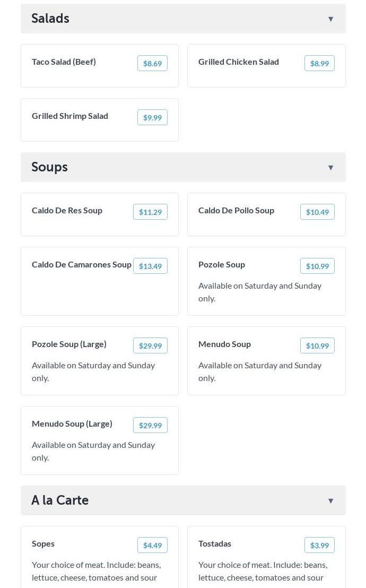The image size is (366, 588).
Task: Click the Pozole Soup (Large) $29.99 price
Action: tap(150, 346)
